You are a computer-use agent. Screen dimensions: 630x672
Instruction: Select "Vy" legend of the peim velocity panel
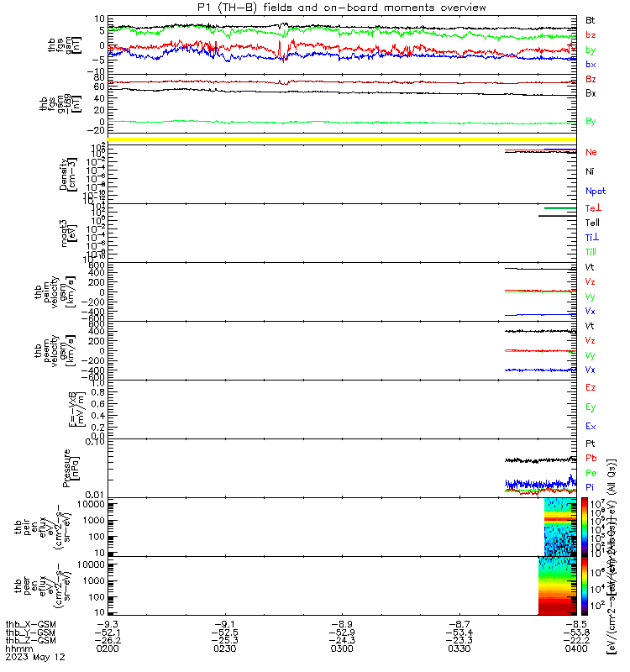591,297
